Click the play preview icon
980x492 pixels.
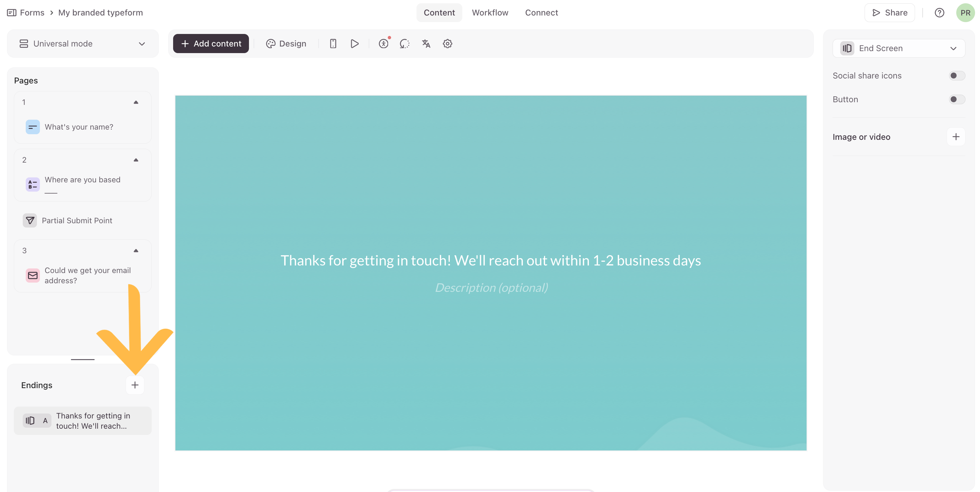pos(354,44)
